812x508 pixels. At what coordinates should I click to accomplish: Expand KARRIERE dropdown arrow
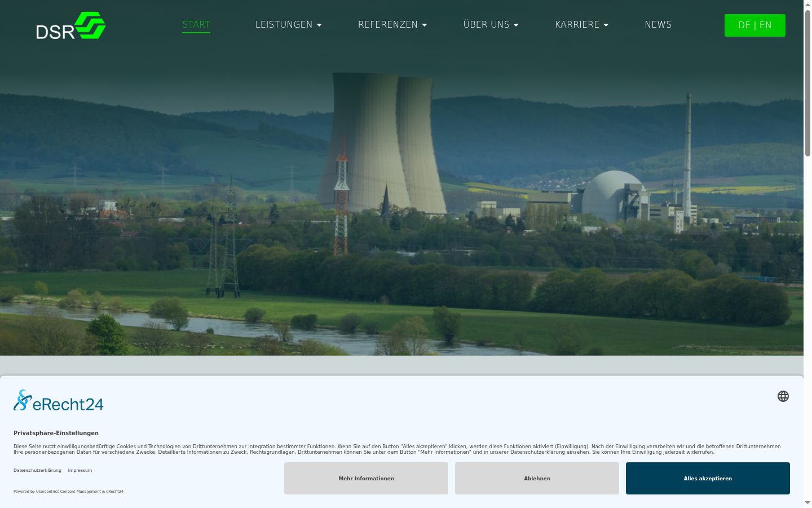pos(606,25)
